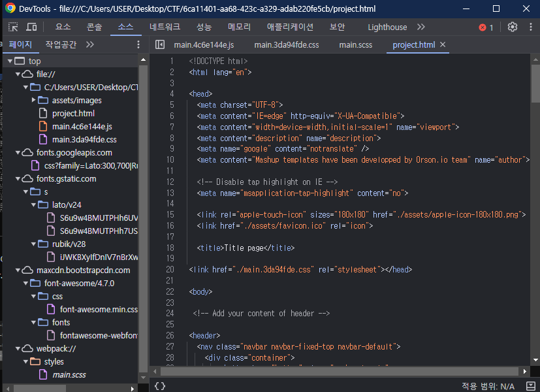Activate the inspect element picker icon
This screenshot has height=392, width=540.
(13, 27)
